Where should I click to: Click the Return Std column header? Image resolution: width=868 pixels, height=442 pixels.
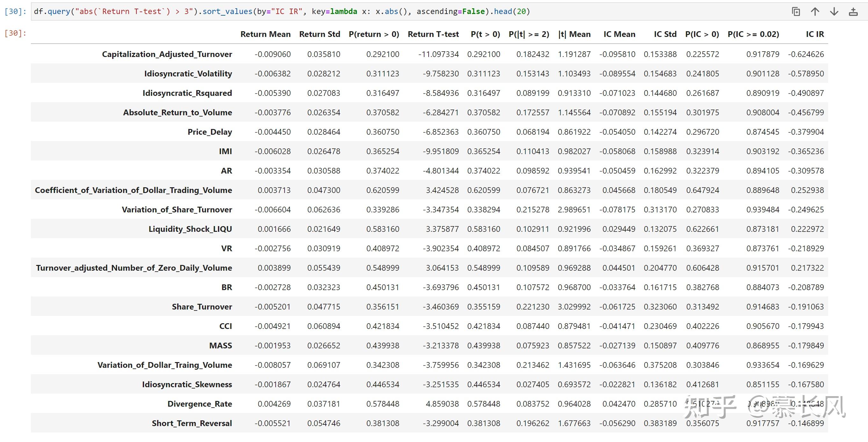tap(319, 34)
